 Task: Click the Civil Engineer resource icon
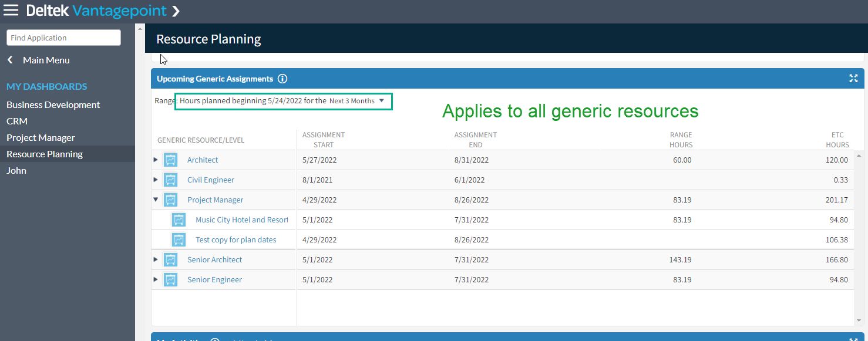(170, 180)
